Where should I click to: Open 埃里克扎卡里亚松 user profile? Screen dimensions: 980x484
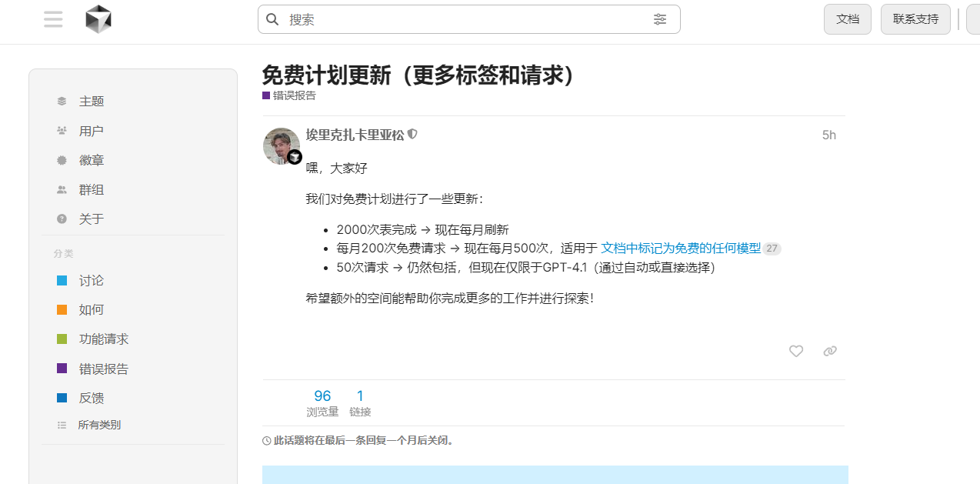click(355, 135)
